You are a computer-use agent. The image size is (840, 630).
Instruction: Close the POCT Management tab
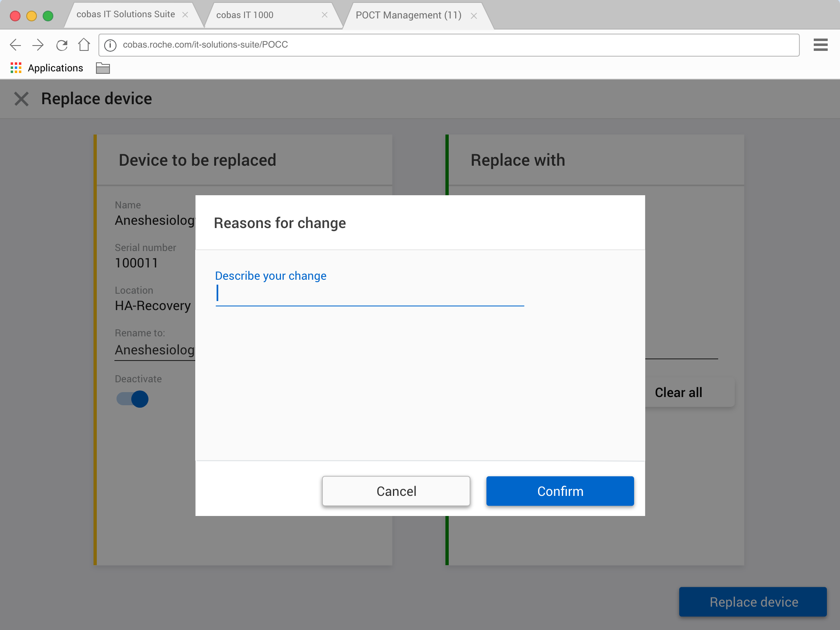(x=474, y=16)
